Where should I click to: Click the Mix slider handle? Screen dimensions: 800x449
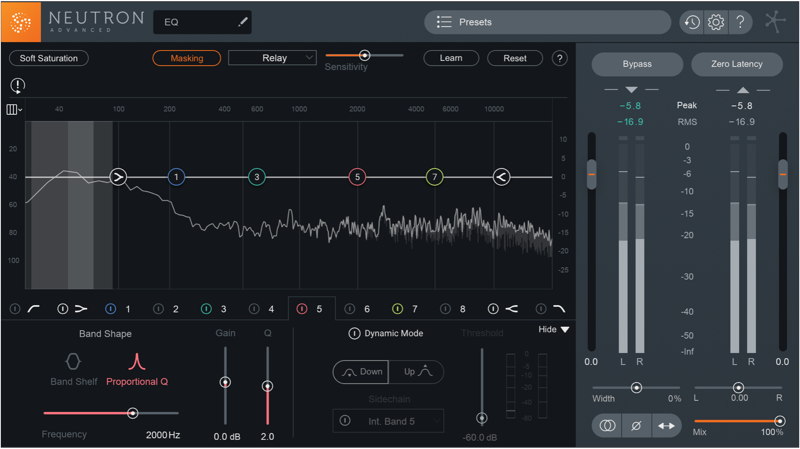[780, 421]
